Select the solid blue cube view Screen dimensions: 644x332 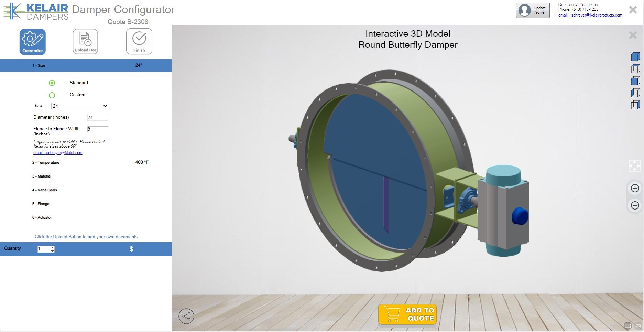pos(635,57)
